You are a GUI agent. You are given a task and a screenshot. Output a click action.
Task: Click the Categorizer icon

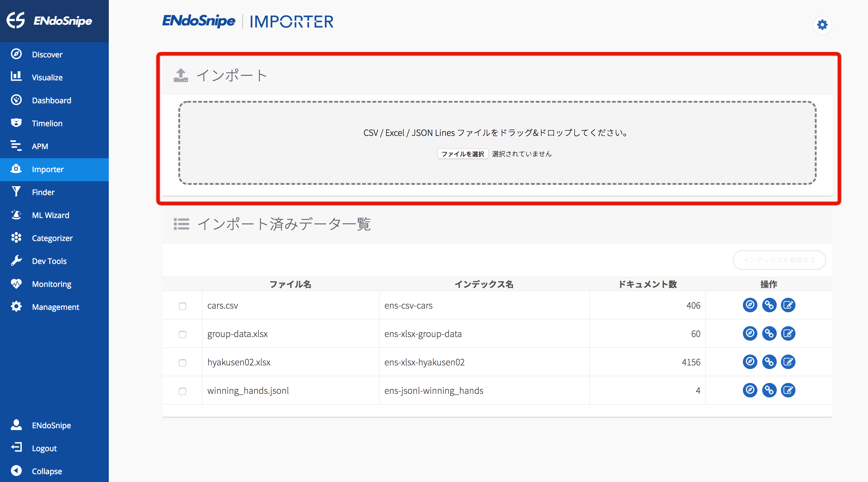click(16, 238)
